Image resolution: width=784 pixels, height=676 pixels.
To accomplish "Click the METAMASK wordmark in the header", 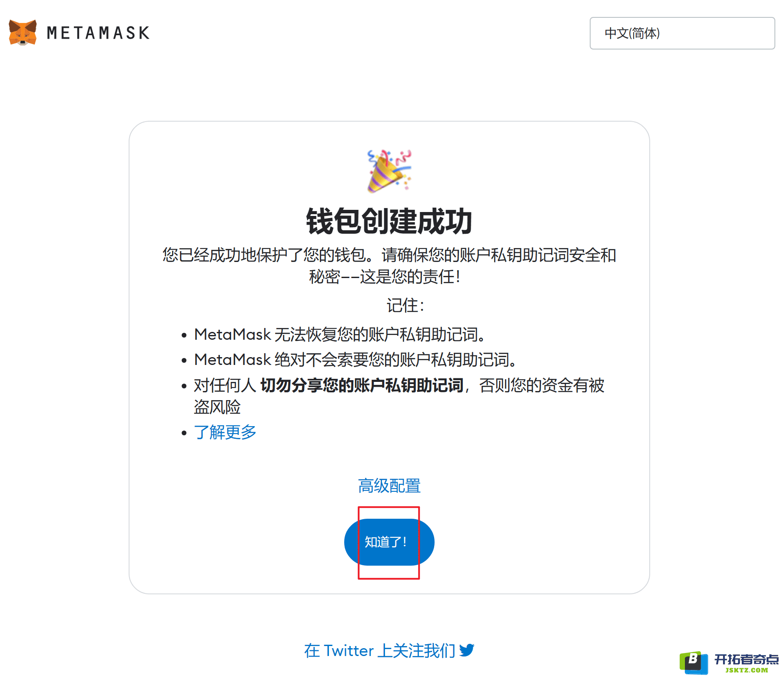I will point(98,33).
